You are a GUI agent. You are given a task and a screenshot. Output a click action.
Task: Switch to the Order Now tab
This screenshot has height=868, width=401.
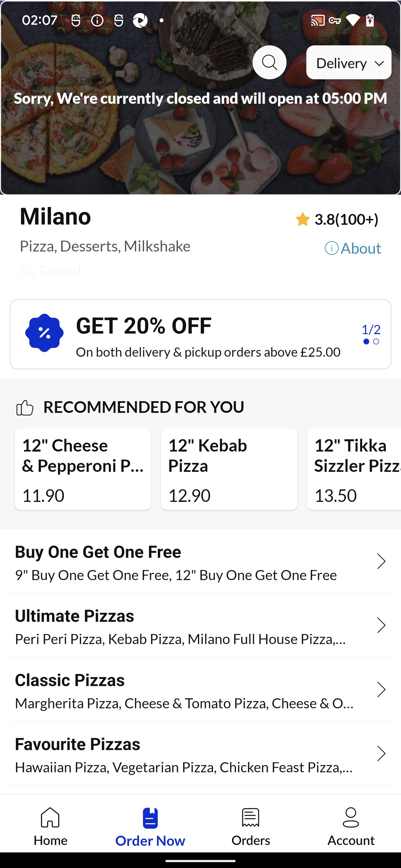(150, 826)
